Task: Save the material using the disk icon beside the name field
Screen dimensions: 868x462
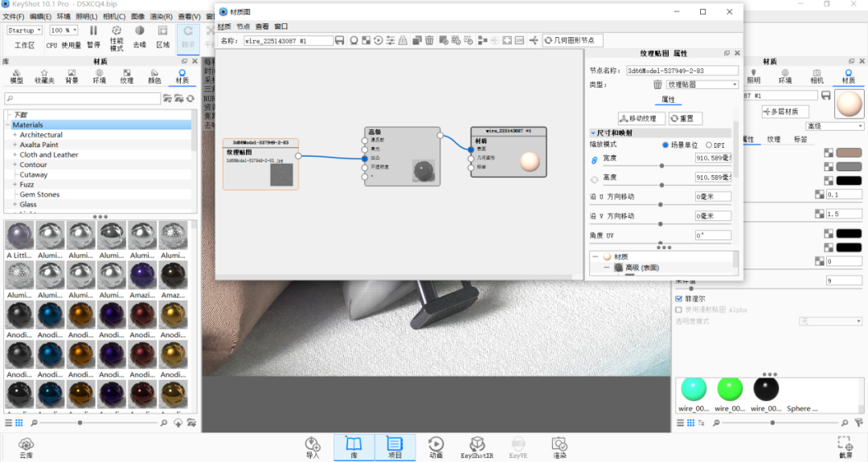Action: coord(340,40)
